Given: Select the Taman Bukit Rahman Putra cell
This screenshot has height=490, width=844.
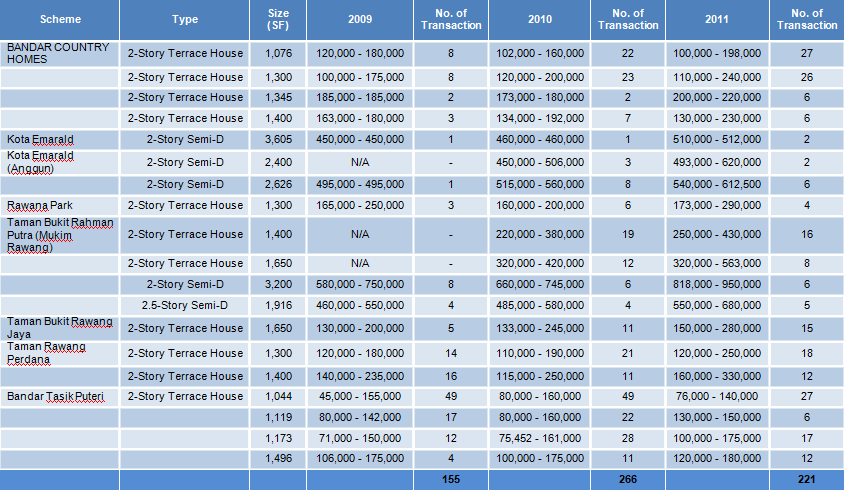Looking at the screenshot, I should pyautogui.click(x=60, y=234).
